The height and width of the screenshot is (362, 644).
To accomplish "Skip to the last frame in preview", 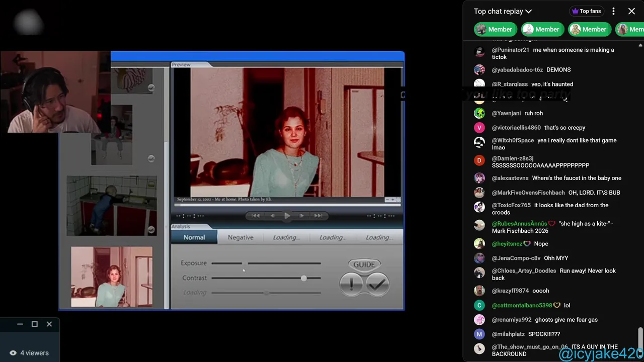I will point(318,216).
